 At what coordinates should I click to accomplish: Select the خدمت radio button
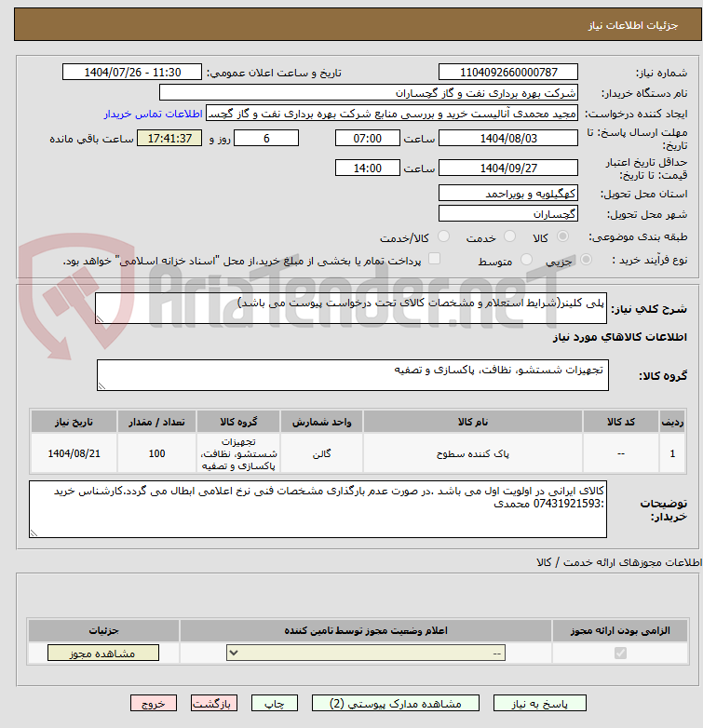pyautogui.click(x=509, y=236)
